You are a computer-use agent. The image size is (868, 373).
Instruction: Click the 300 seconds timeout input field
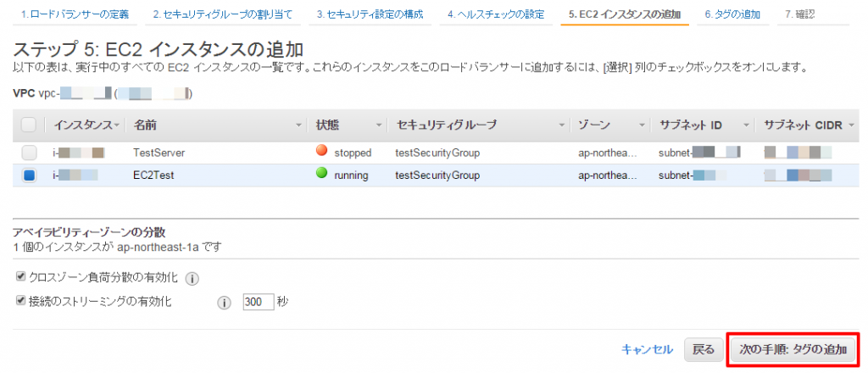[x=259, y=302]
